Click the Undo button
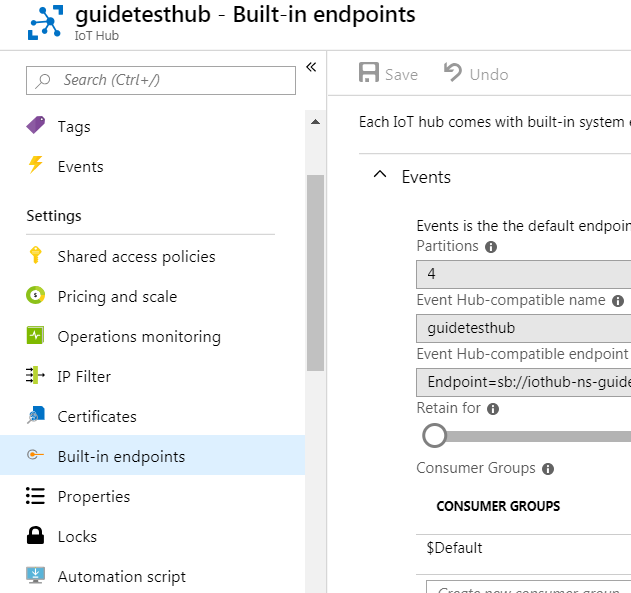The image size is (631, 593). [x=476, y=74]
